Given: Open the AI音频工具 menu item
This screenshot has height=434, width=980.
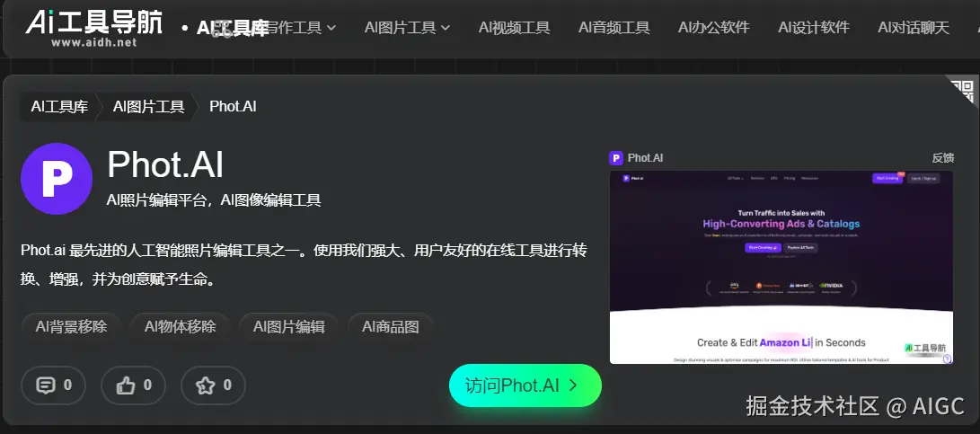Looking at the screenshot, I should point(614,28).
